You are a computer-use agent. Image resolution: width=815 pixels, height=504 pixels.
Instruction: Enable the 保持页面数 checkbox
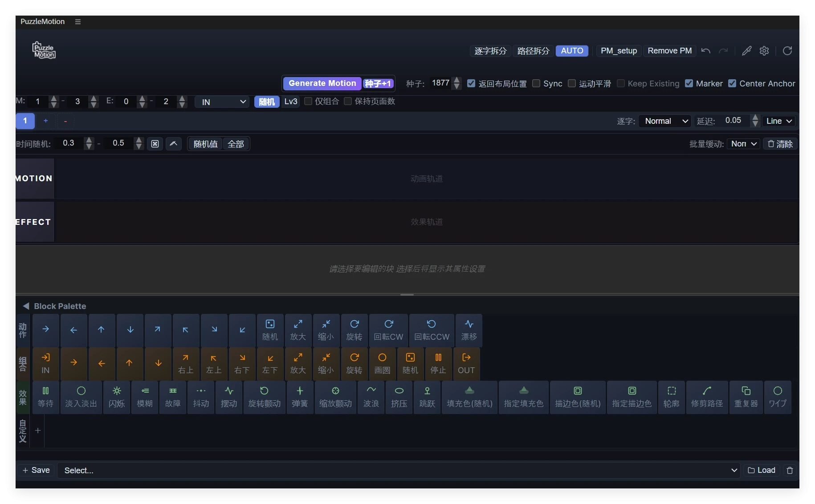tap(348, 101)
